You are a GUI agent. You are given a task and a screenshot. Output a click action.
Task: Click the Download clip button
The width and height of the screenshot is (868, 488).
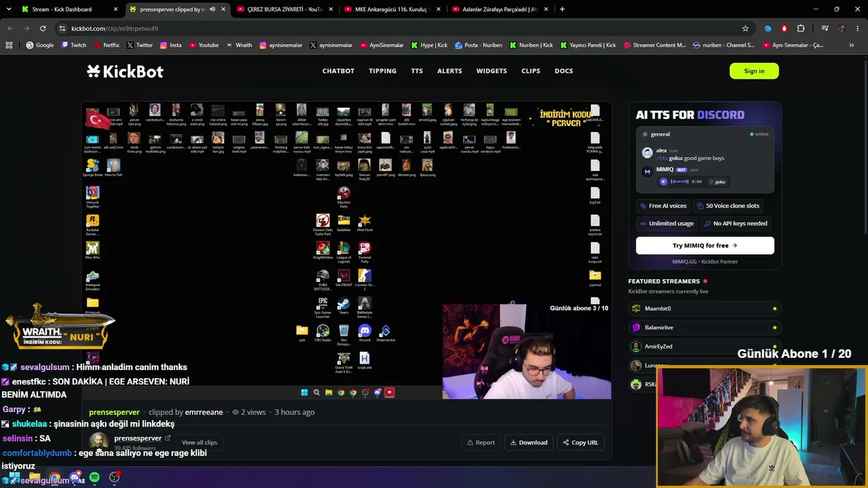point(529,443)
